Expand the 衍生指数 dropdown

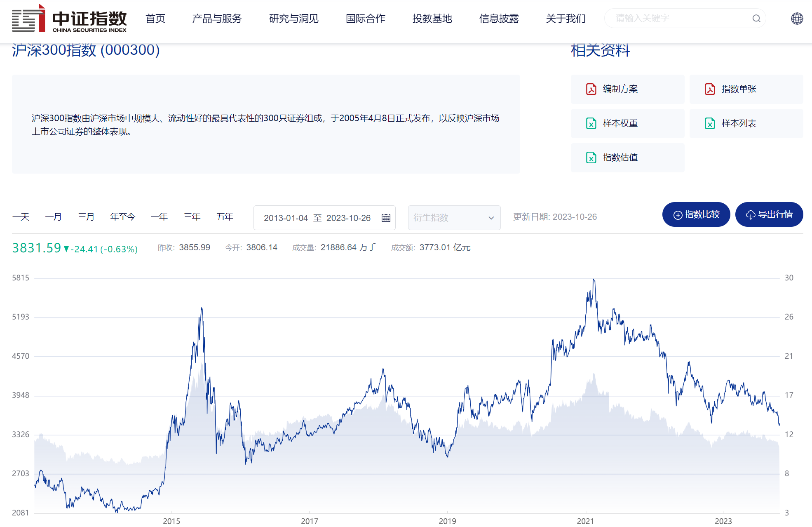454,218
